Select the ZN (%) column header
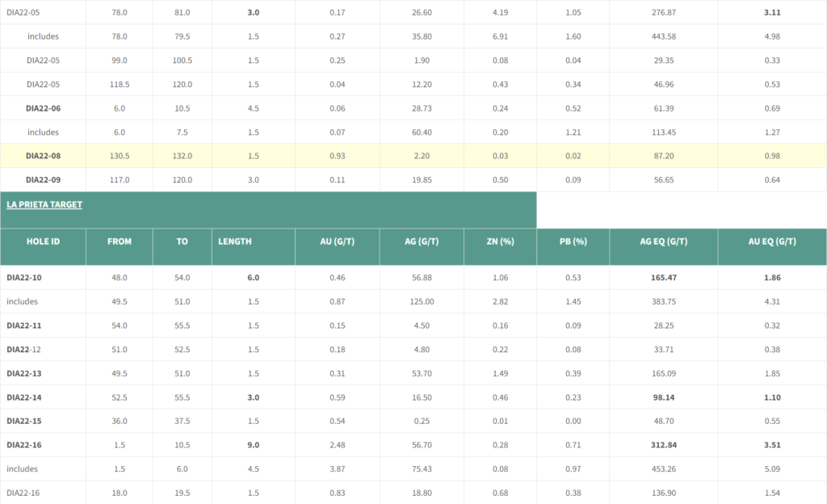This screenshot has height=504, width=827. [500, 241]
